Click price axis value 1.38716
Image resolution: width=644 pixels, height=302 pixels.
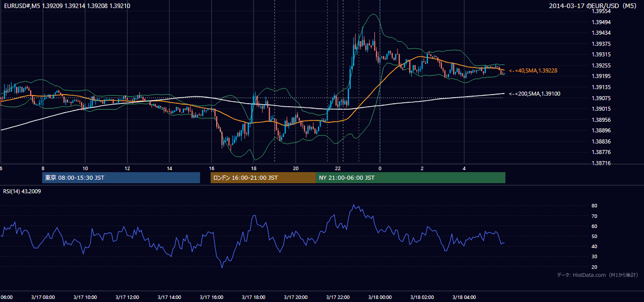(x=601, y=163)
